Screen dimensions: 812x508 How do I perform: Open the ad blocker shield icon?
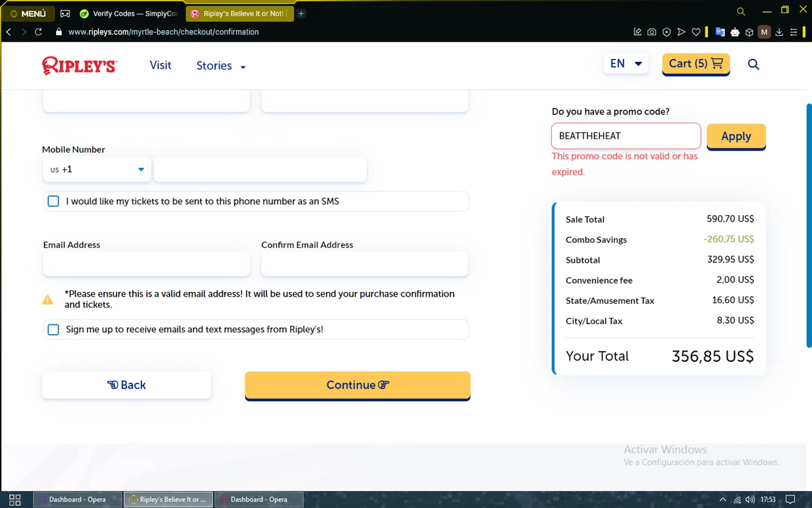click(667, 32)
